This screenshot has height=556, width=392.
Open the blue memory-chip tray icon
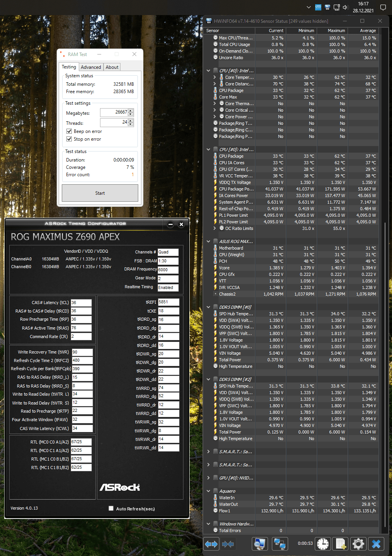[x=318, y=7]
